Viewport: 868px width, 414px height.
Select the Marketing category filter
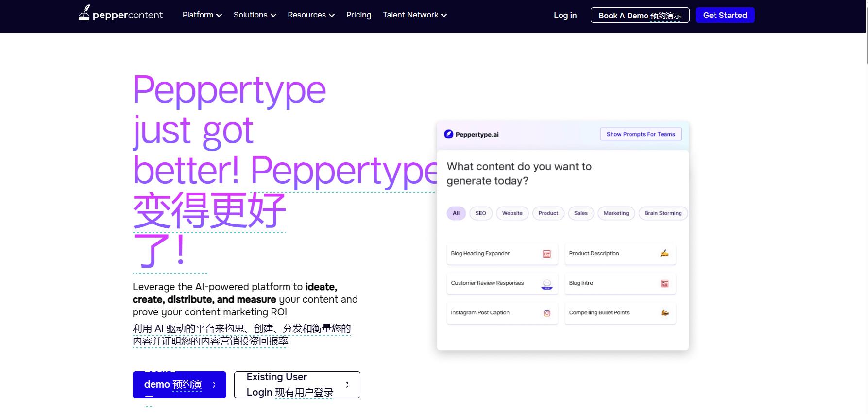616,213
